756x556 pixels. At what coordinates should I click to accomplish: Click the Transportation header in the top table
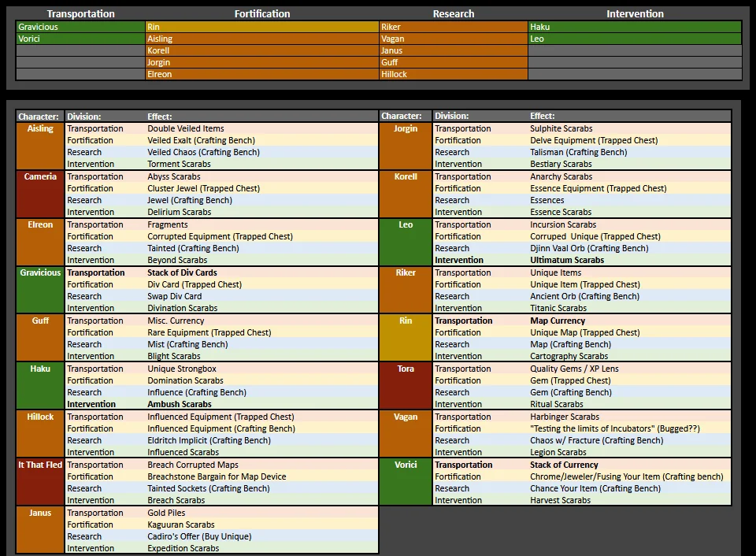pyautogui.click(x=80, y=13)
